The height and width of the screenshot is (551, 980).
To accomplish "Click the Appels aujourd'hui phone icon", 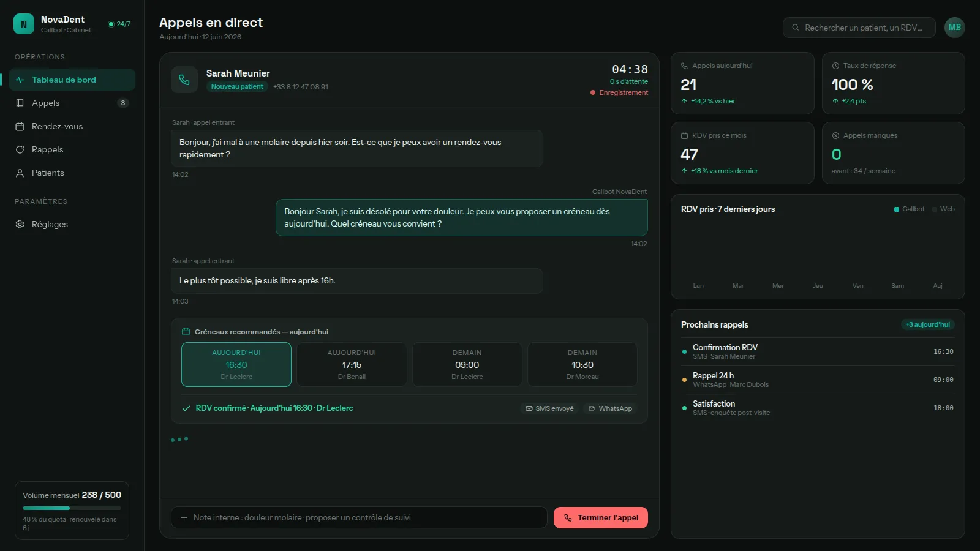I will 684,66.
